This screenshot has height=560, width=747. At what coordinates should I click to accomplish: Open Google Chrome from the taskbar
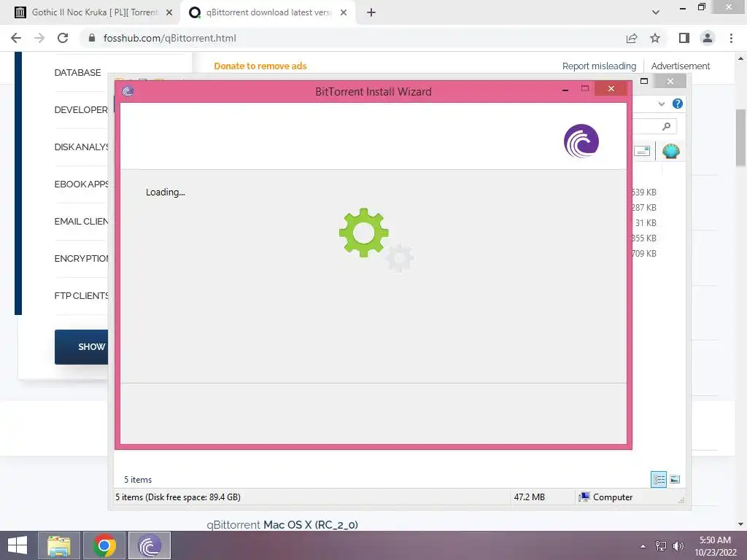pyautogui.click(x=104, y=545)
